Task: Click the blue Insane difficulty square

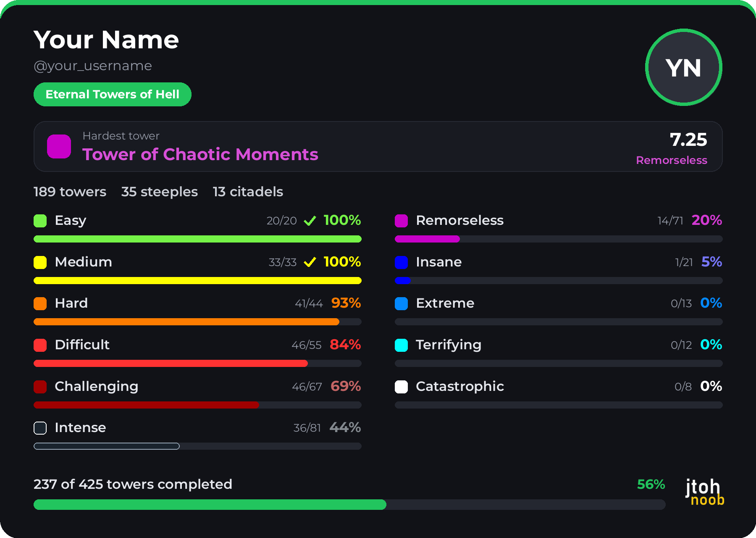Action: click(402, 262)
